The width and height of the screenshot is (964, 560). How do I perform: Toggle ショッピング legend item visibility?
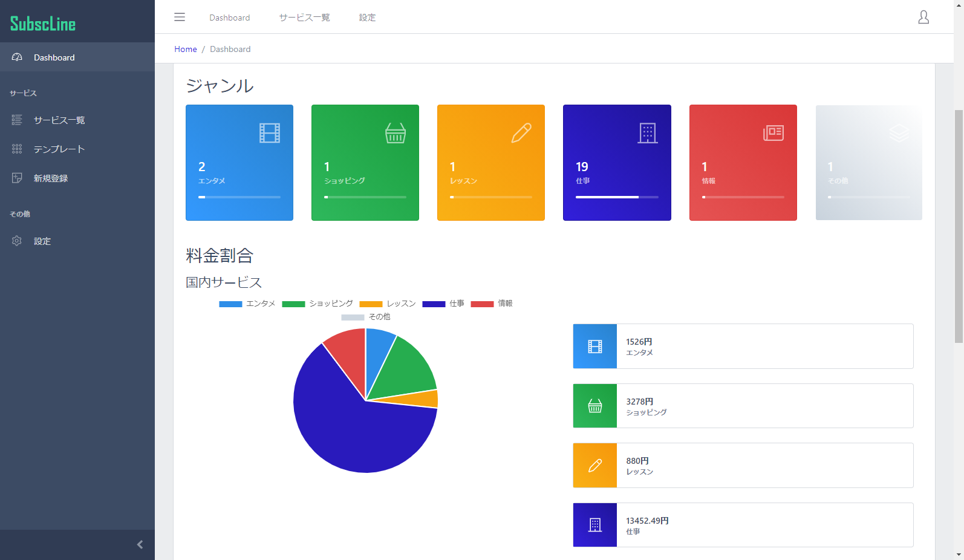click(318, 304)
